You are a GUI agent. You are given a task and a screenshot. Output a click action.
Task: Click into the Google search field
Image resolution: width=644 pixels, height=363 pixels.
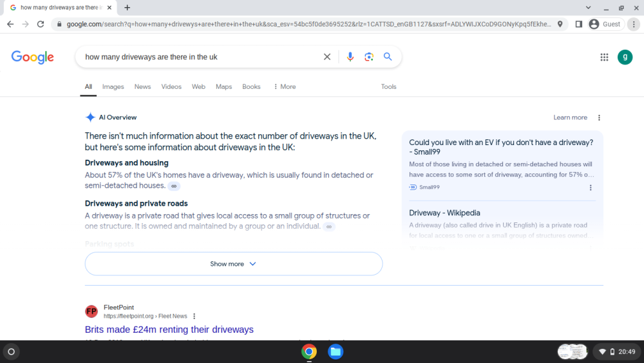click(201, 57)
